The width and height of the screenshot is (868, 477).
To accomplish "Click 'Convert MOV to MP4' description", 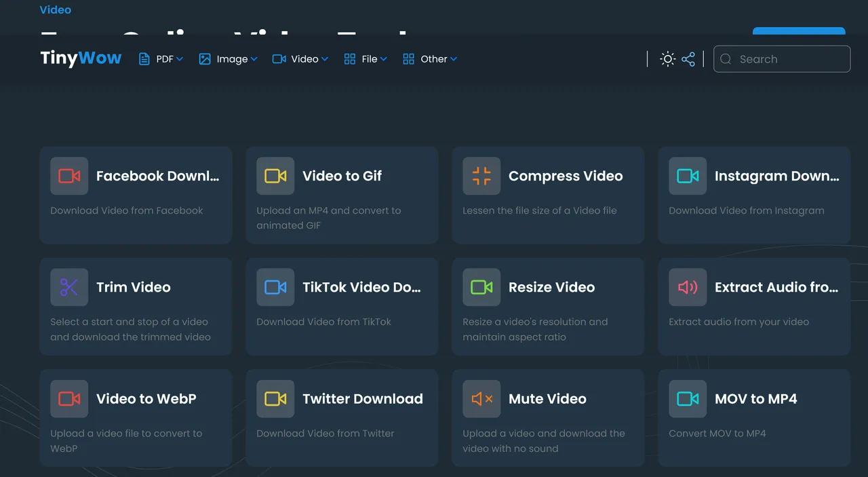I will (x=717, y=433).
